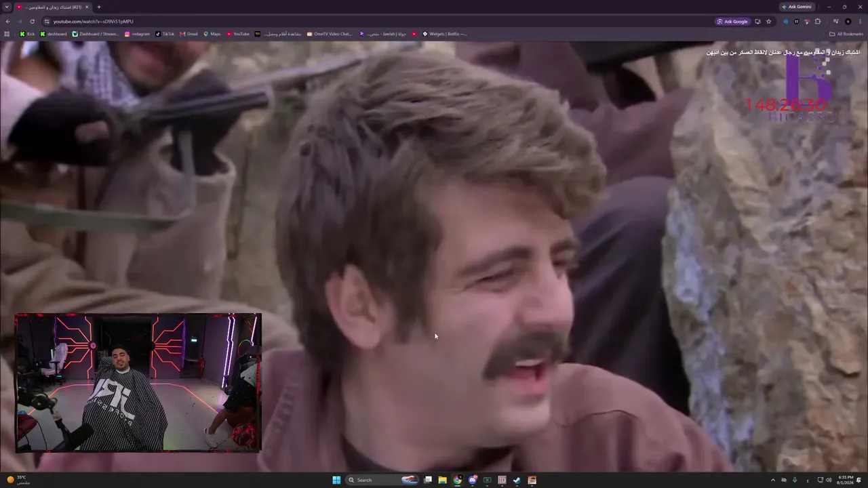Click the Ask Gemini button
Screen dimensions: 868x488
796,7
